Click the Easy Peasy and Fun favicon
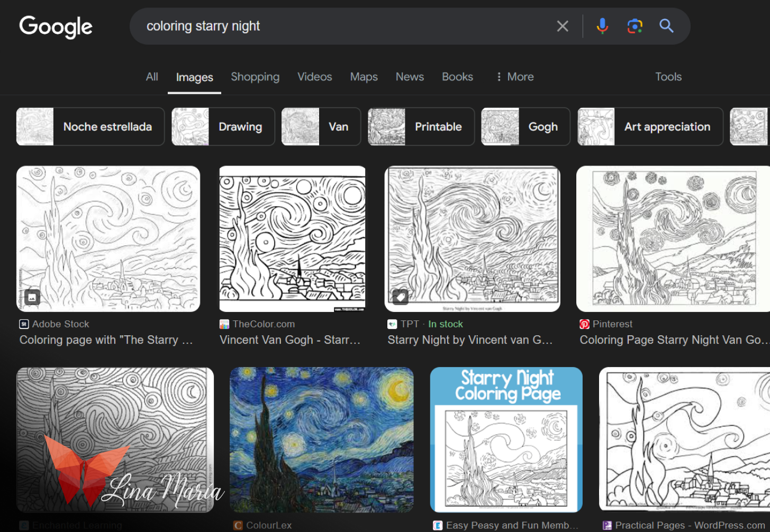Screen dimensions: 770x532 coord(438,526)
